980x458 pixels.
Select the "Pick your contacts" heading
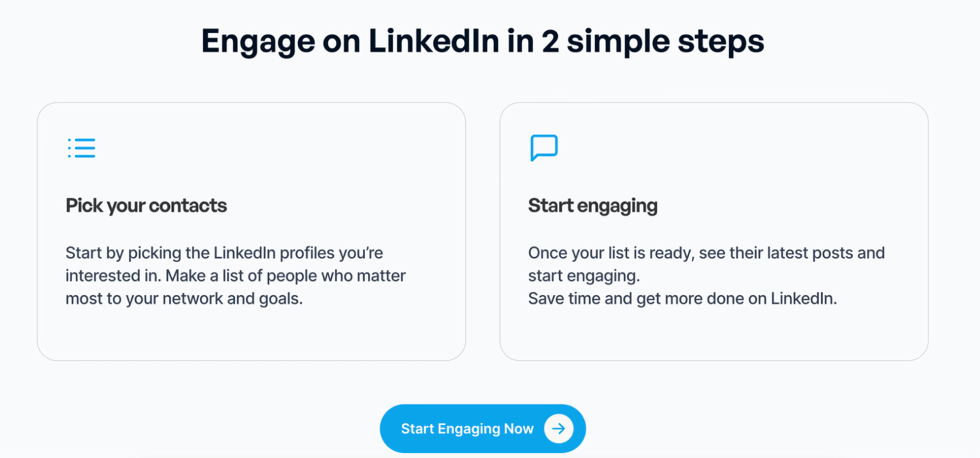[x=146, y=205]
